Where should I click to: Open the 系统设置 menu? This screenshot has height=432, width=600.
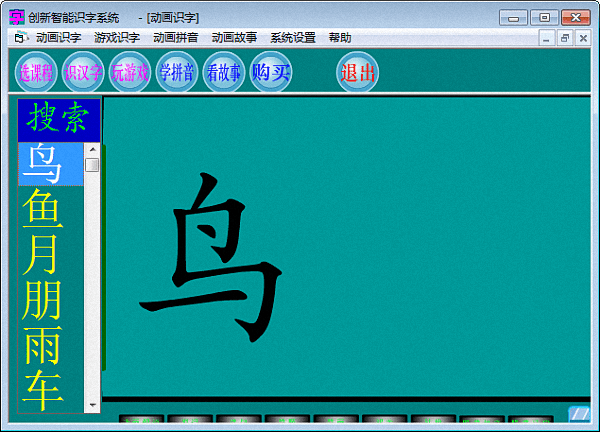(x=293, y=37)
